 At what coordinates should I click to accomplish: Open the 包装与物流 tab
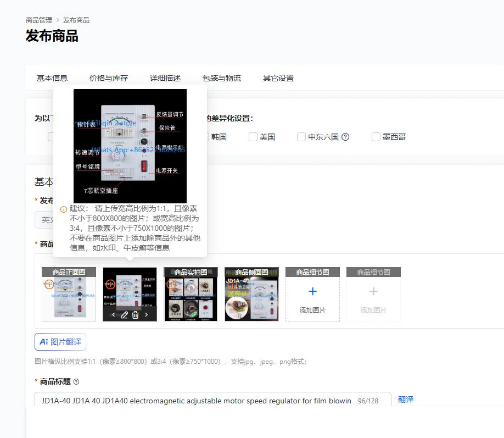[222, 78]
